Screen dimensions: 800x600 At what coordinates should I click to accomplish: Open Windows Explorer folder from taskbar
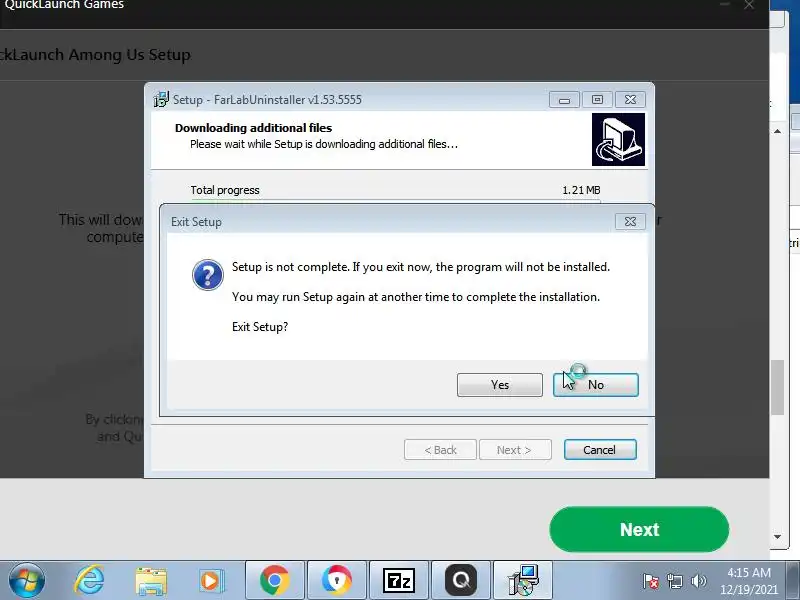pyautogui.click(x=151, y=581)
